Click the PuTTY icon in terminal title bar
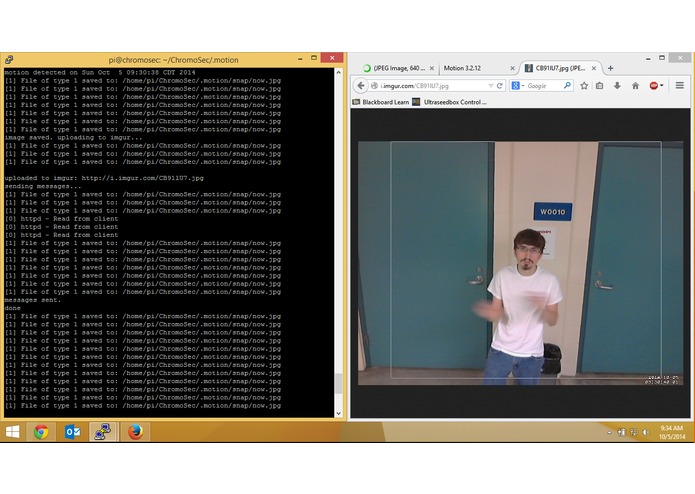The image size is (695, 494). click(9, 59)
